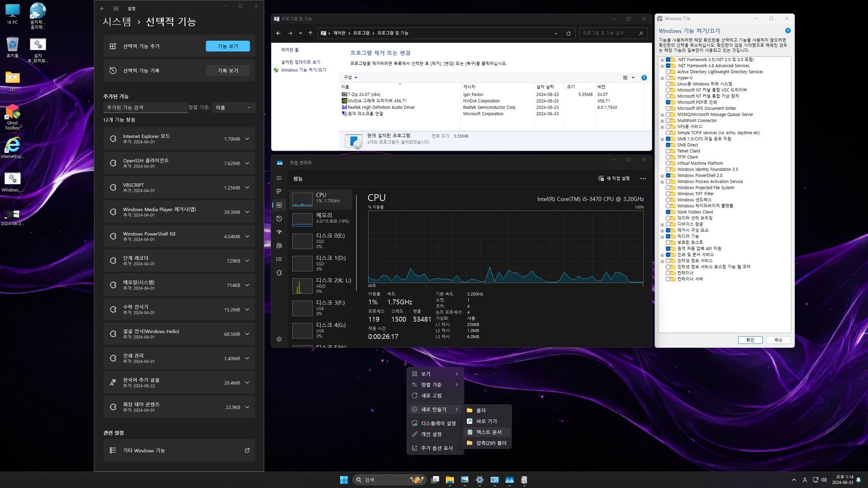Click the help icon in Windows Features dialog
The height and width of the screenshot is (488, 868).
click(x=788, y=31)
